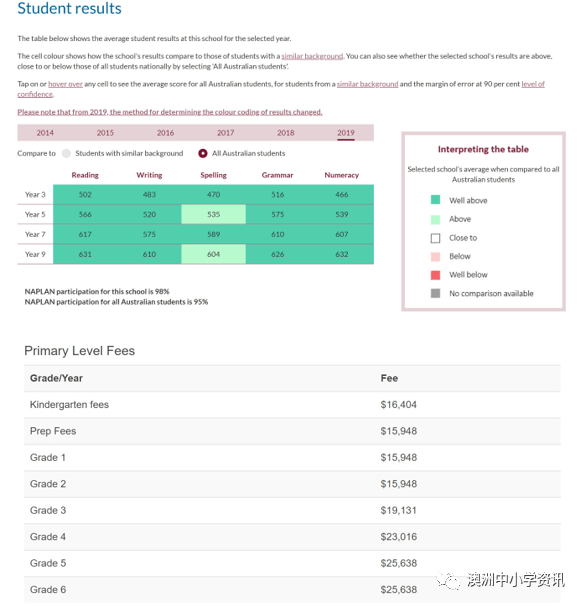
Task: Switch to the 2018 results tab
Action: tap(286, 133)
